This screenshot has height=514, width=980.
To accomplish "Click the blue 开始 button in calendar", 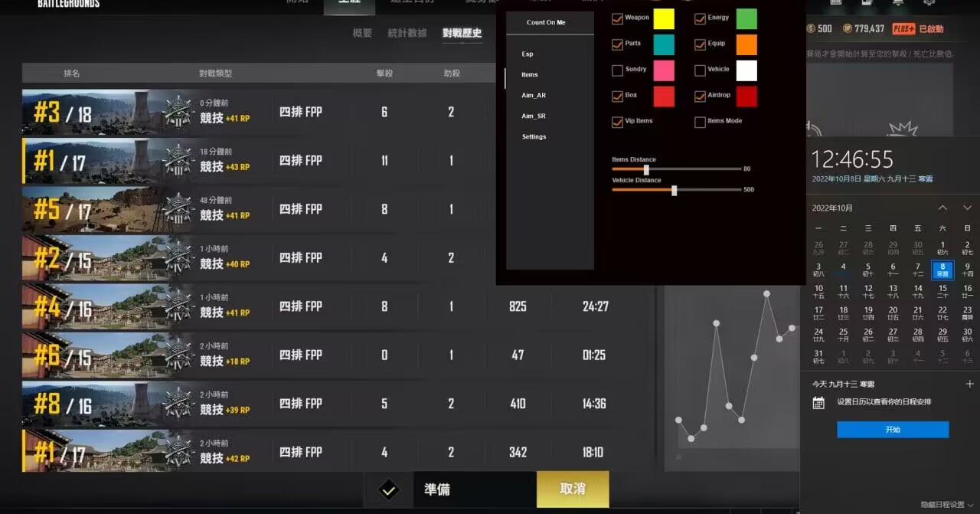I will click(893, 430).
